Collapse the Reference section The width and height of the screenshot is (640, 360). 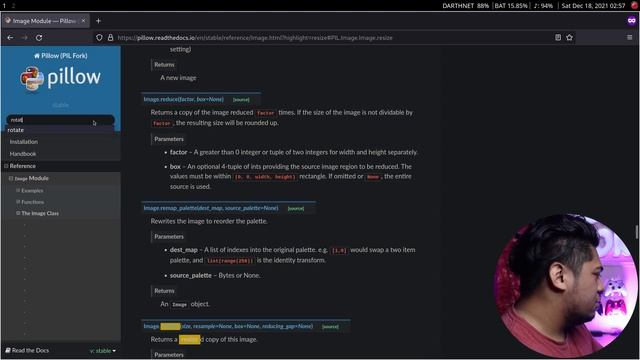click(7, 166)
